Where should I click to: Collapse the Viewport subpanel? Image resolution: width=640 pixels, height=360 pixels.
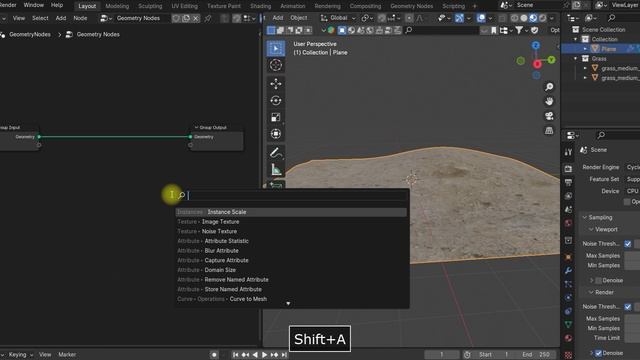pyautogui.click(x=591, y=229)
